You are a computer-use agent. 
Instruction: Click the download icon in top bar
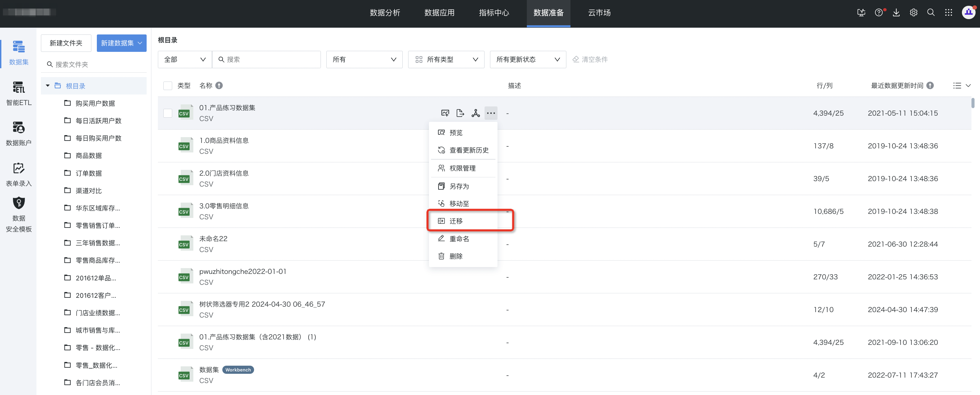tap(896, 13)
